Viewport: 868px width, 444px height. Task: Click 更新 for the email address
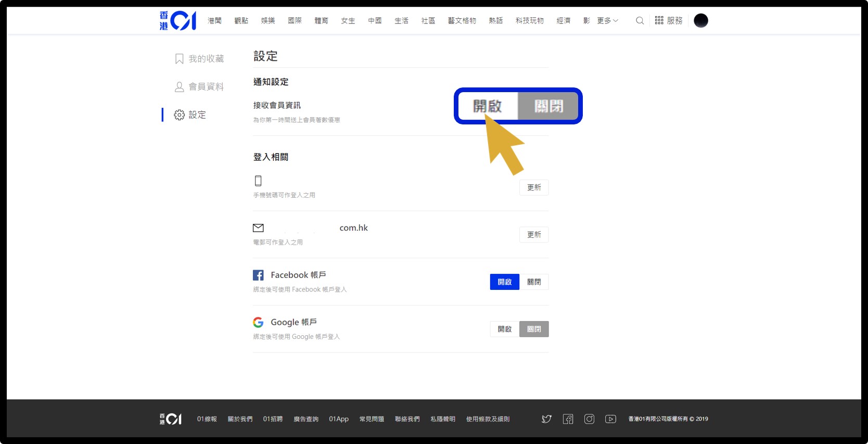coord(534,235)
